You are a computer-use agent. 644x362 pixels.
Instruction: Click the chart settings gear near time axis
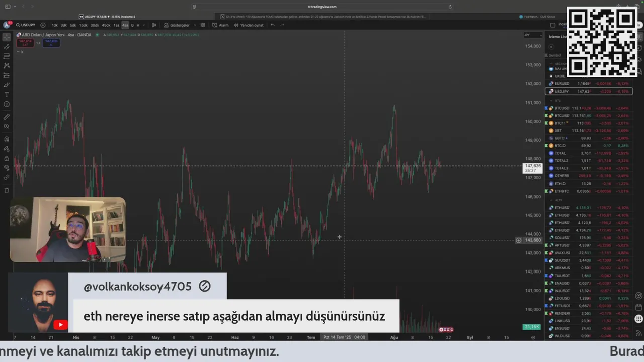click(533, 337)
